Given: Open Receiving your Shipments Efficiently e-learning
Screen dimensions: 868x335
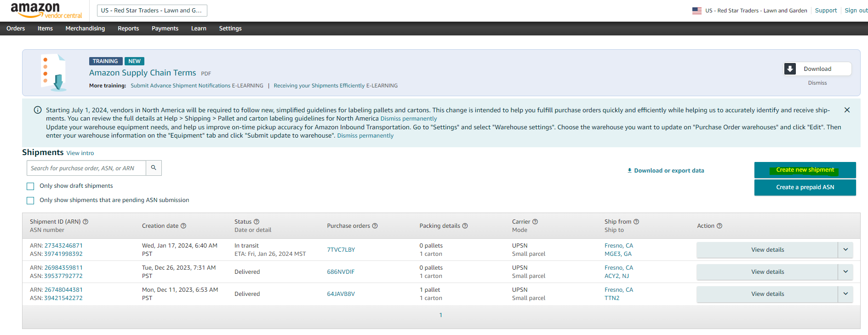Looking at the screenshot, I should (336, 86).
